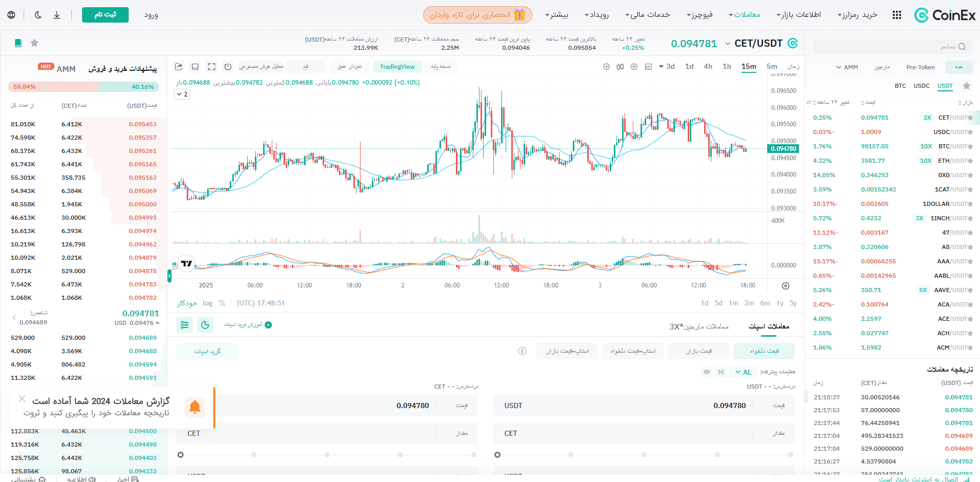Image resolution: width=980 pixels, height=482 pixels.
Task: Open the خرید رمزارز menu
Action: [x=857, y=15]
